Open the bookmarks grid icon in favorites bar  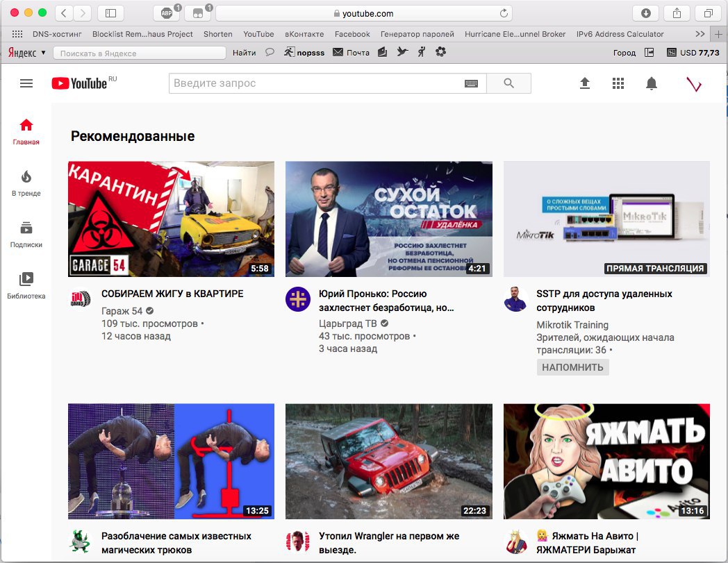tap(17, 34)
